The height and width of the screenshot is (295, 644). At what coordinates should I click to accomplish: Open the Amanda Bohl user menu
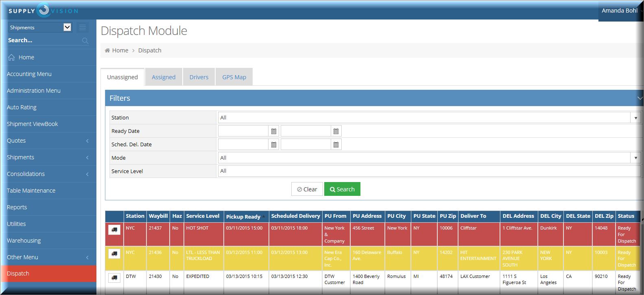click(x=621, y=11)
